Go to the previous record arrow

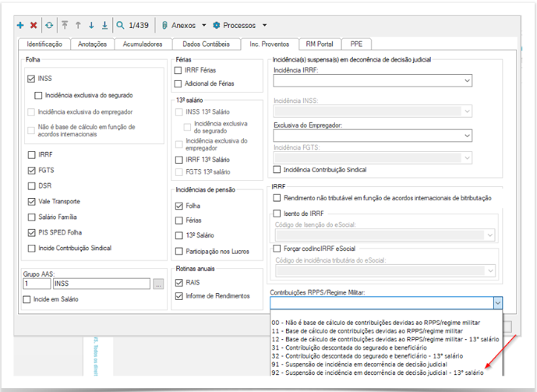click(78, 26)
